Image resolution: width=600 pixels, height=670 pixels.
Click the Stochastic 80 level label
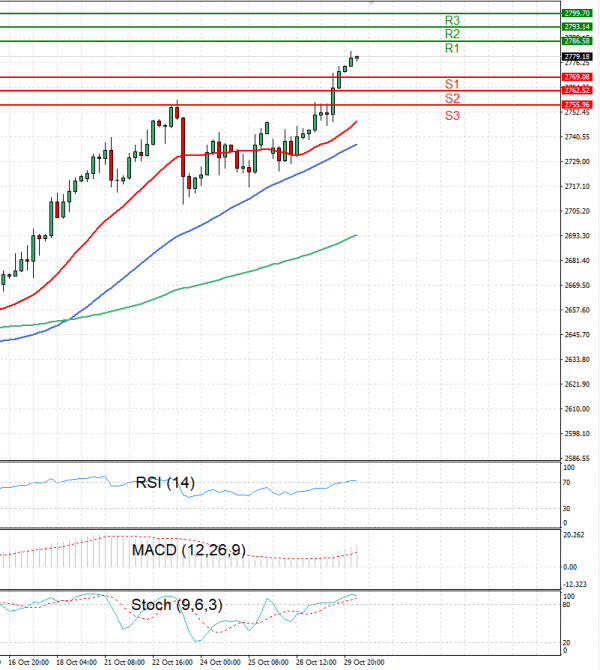pos(566,605)
